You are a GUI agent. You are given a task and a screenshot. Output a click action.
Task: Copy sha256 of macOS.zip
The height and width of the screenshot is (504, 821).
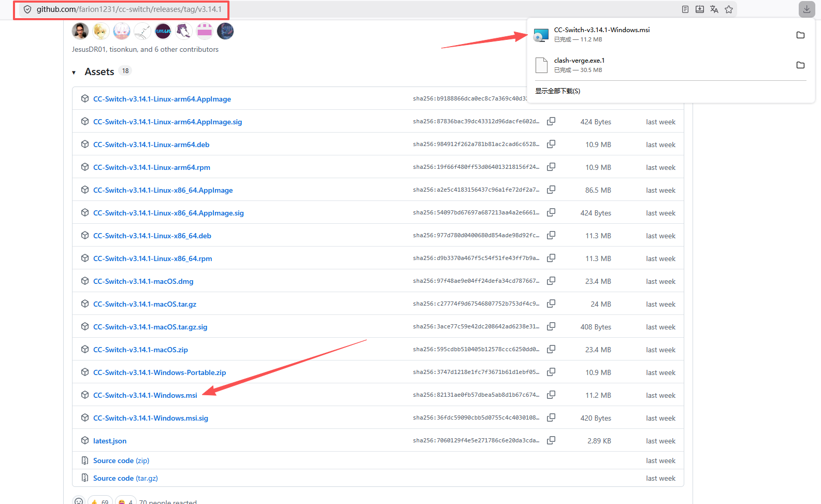[x=551, y=349]
